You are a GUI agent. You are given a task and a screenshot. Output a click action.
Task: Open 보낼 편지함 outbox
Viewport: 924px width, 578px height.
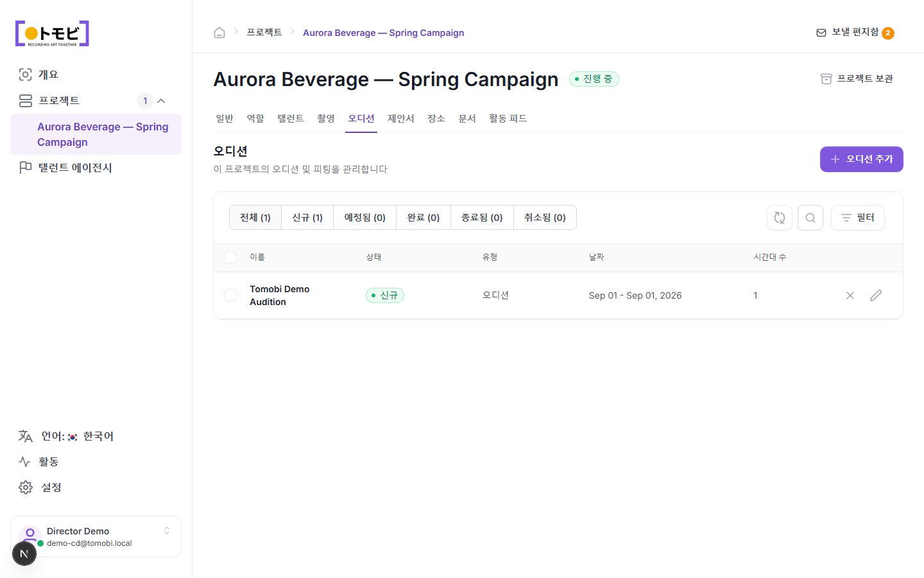(x=855, y=32)
